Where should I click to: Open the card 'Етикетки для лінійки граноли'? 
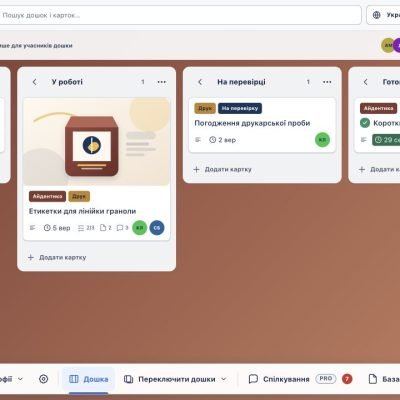tap(82, 211)
